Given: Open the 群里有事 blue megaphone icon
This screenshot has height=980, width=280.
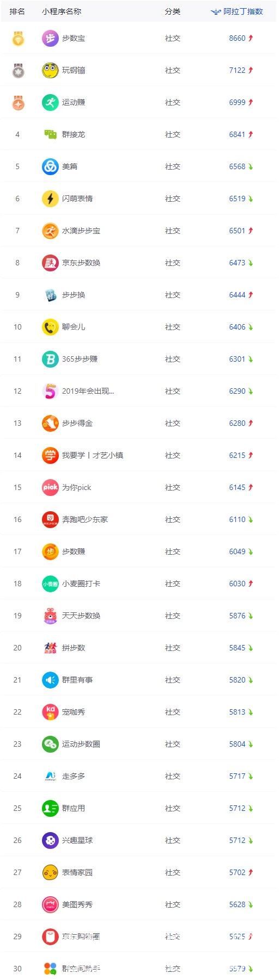Looking at the screenshot, I should [x=50, y=680].
